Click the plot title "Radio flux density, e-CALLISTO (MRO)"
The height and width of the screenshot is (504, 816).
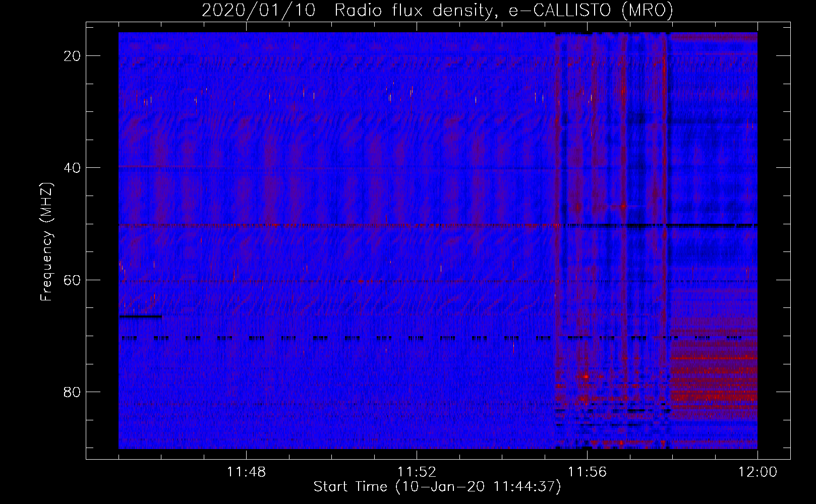(504, 10)
